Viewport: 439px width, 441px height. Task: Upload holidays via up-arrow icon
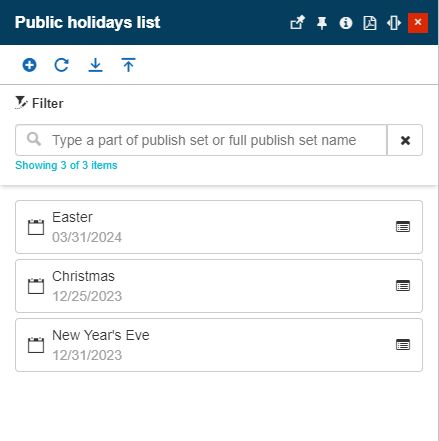click(x=128, y=65)
